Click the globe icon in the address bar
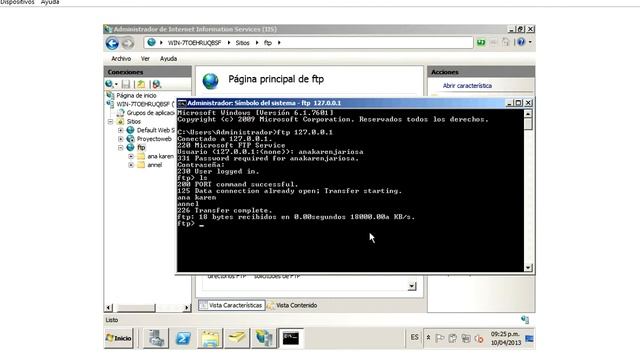 coord(151,42)
